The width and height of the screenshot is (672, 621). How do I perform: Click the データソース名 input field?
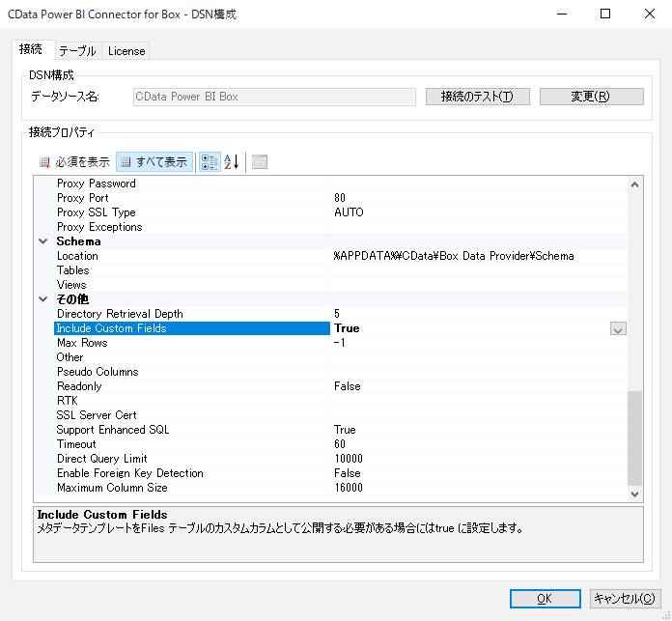(x=274, y=97)
